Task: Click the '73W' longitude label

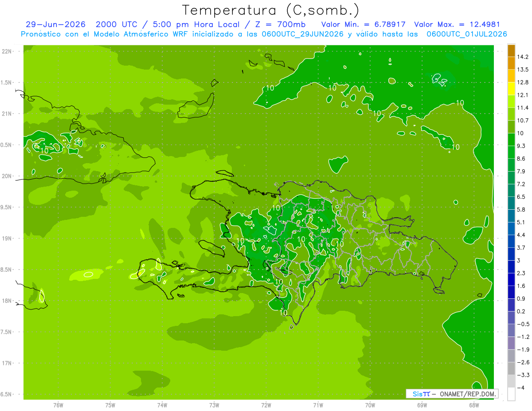Action: click(214, 405)
